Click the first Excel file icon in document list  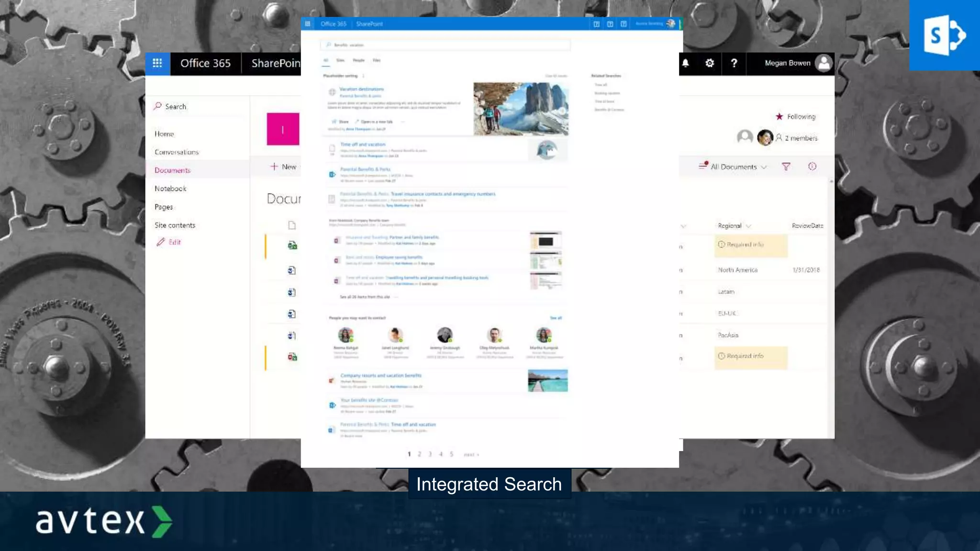[x=292, y=245]
